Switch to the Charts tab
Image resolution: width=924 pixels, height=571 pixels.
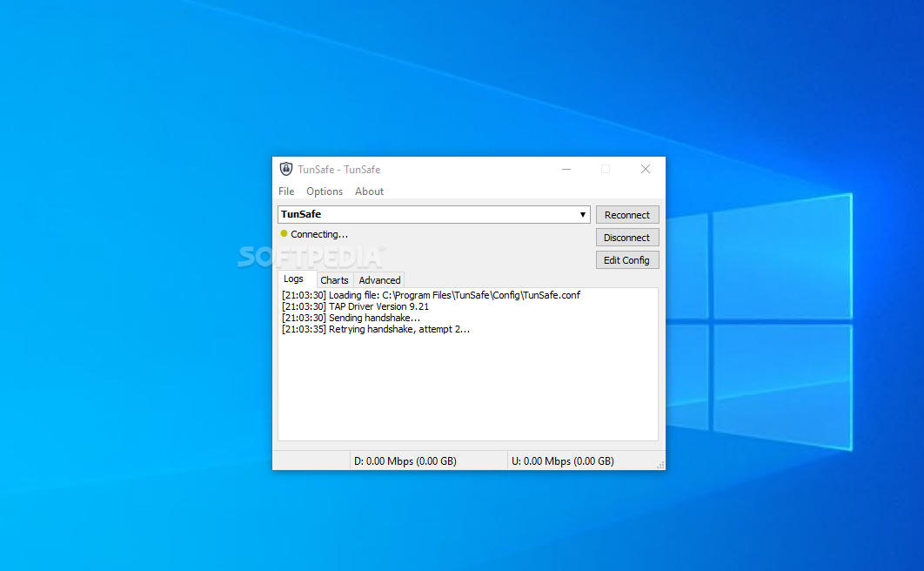click(334, 280)
